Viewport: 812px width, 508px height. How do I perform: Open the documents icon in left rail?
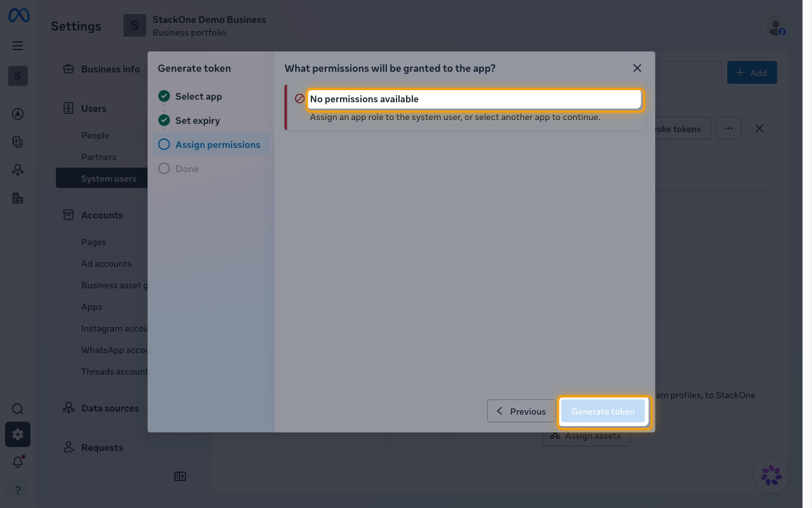[18, 142]
